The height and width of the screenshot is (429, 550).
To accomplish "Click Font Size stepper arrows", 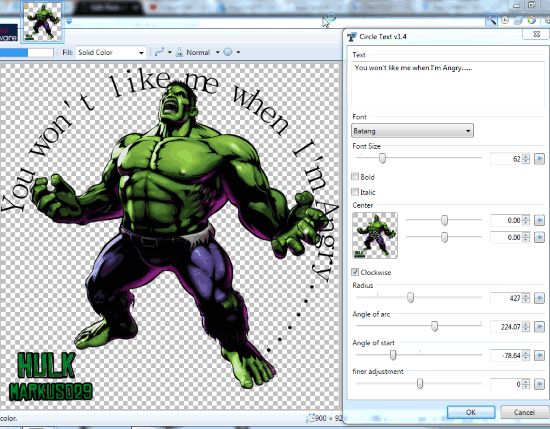I will [525, 159].
